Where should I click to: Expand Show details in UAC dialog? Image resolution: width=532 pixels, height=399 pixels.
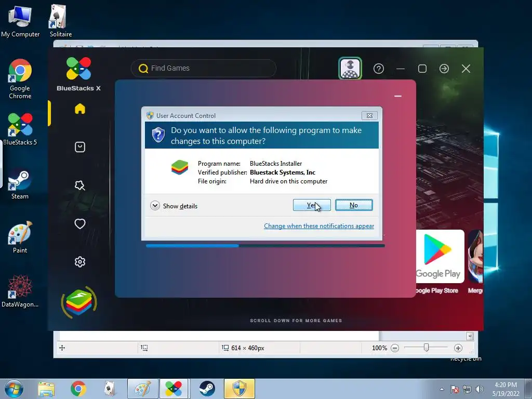pos(174,206)
